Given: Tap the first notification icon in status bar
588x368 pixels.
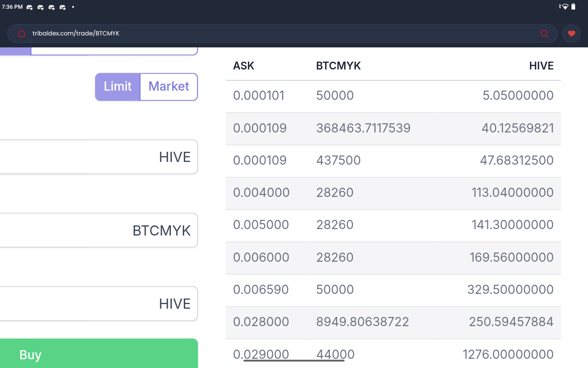Looking at the screenshot, I should click(x=29, y=7).
